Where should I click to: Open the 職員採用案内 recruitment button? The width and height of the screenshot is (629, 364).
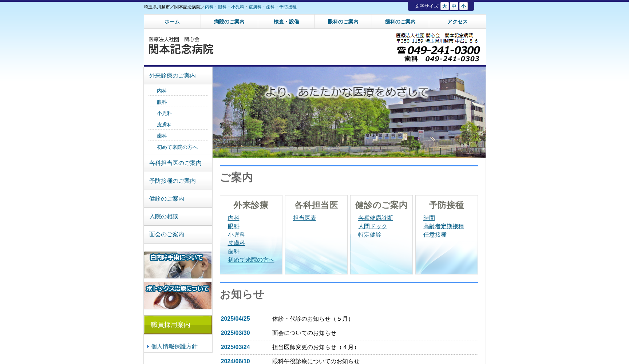178,325
